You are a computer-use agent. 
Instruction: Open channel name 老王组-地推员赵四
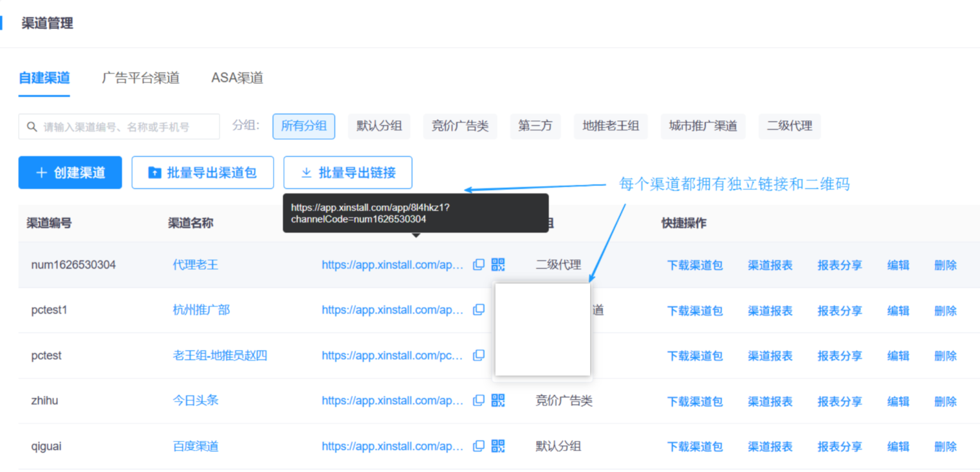(220, 355)
